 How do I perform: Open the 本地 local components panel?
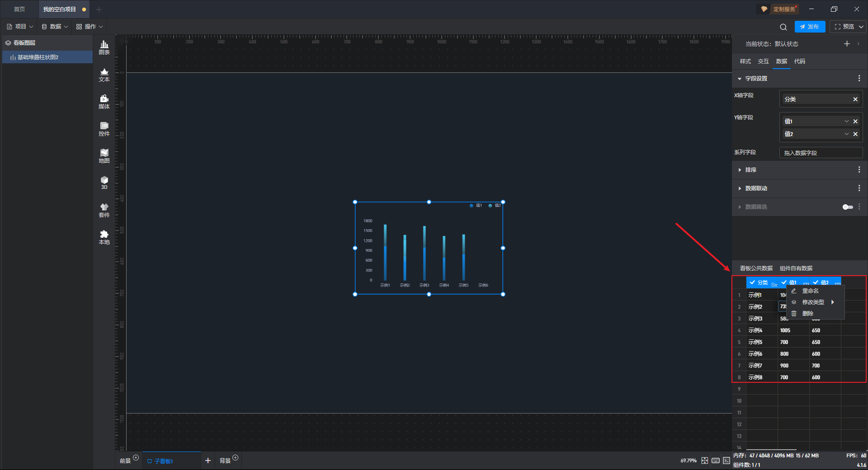(x=104, y=237)
